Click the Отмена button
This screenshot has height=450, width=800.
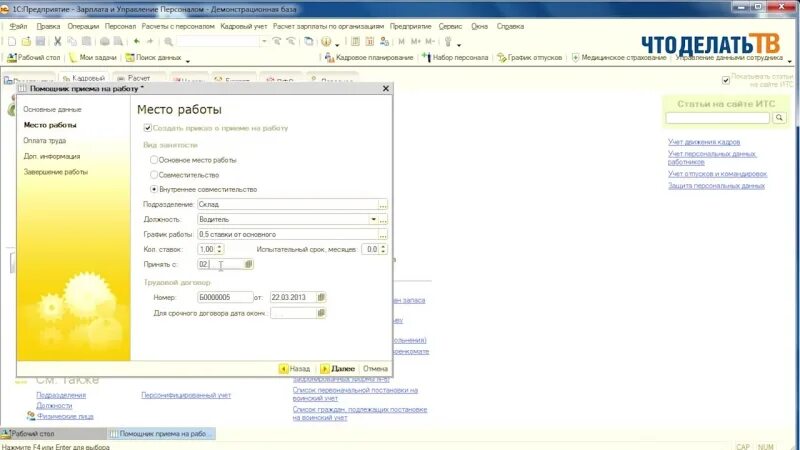376,368
